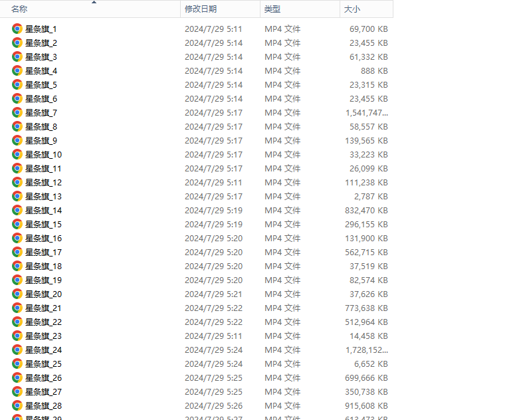Click the icon beside 星条旗_27
Viewport: 531px width, 420px height.
pos(17,392)
